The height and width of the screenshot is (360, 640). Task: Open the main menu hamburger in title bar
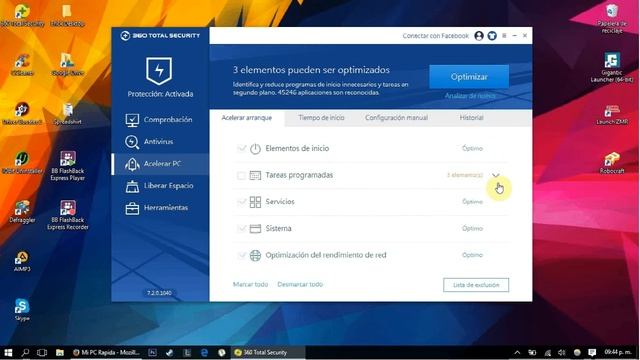click(504, 36)
